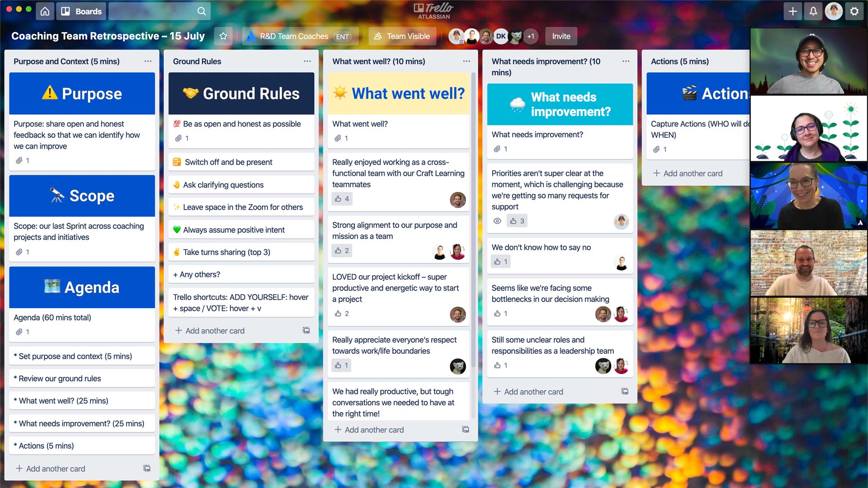Click the boards grid icon
This screenshot has width=868, height=488.
65,10
